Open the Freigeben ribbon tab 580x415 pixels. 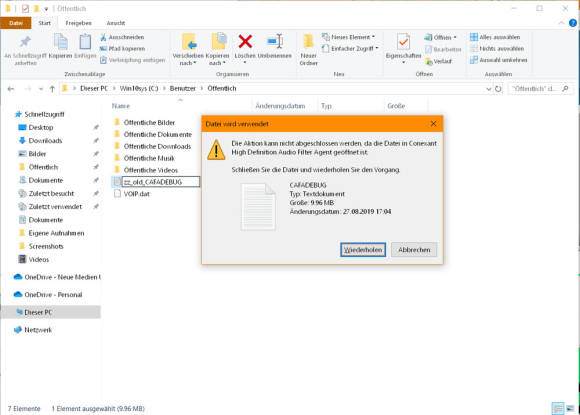[x=78, y=23]
